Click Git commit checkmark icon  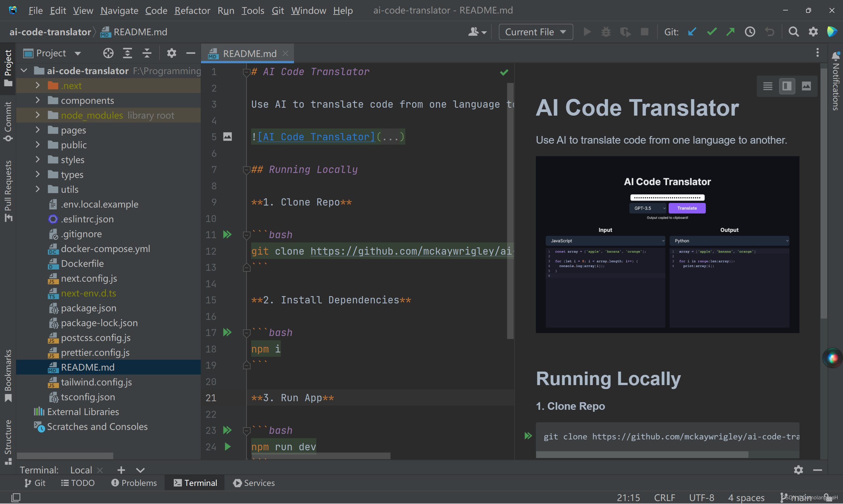pos(711,32)
